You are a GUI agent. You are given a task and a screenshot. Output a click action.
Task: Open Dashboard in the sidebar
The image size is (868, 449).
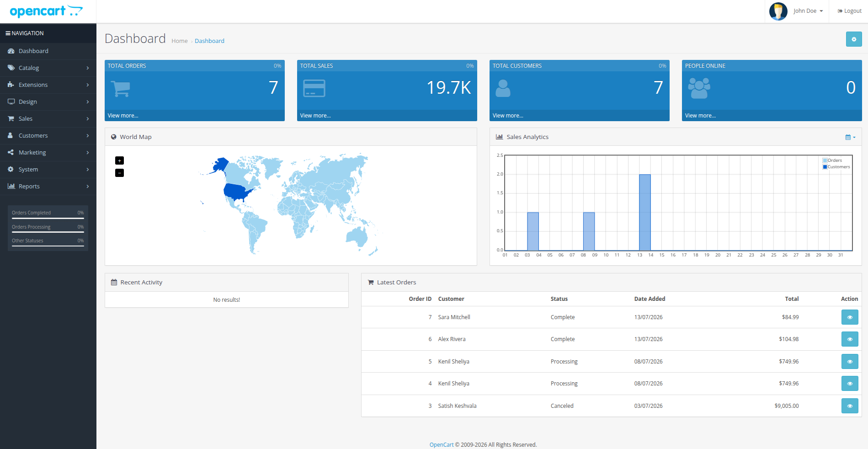point(48,51)
